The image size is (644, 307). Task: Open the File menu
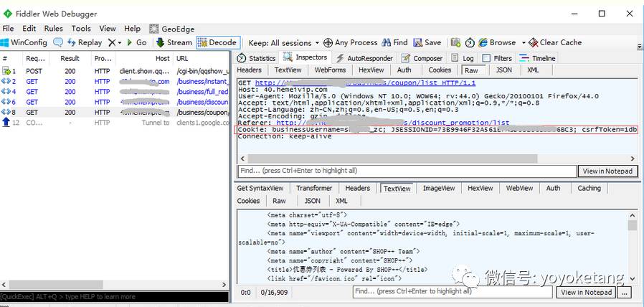[8, 29]
